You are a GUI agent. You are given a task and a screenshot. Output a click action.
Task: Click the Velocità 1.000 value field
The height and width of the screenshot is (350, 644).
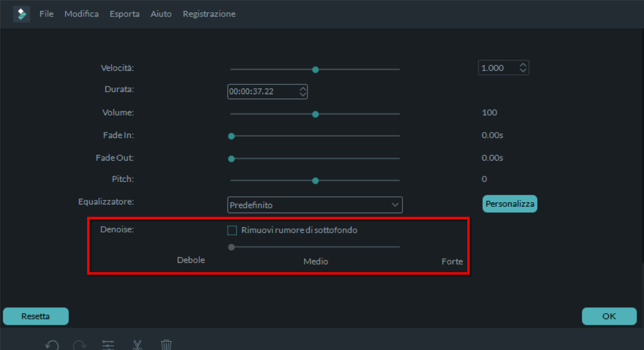pyautogui.click(x=504, y=68)
